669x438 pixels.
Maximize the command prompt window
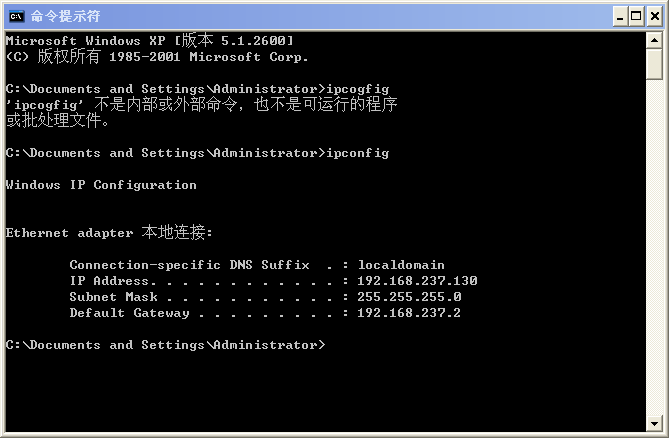click(x=636, y=16)
